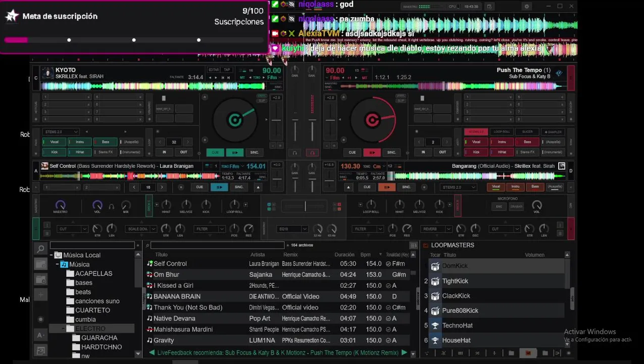The image size is (644, 364).
Task: Delete hotcue 1 on the KYOTO deck
Action: pyautogui.click(x=88, y=97)
